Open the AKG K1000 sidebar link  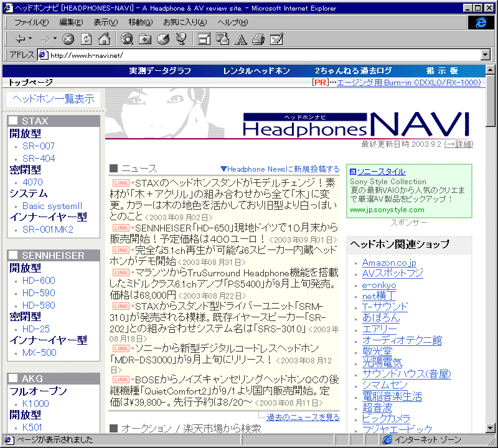tap(35, 404)
